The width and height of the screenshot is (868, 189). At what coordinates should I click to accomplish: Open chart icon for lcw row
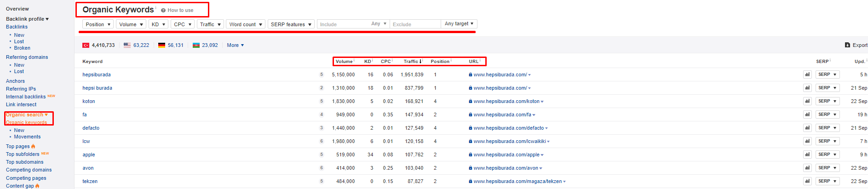(x=807, y=141)
